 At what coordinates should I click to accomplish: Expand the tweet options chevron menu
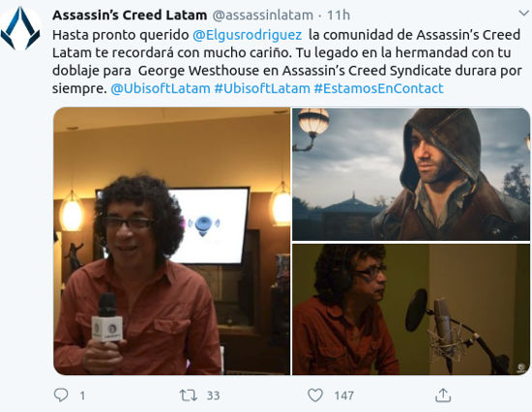[524, 14]
